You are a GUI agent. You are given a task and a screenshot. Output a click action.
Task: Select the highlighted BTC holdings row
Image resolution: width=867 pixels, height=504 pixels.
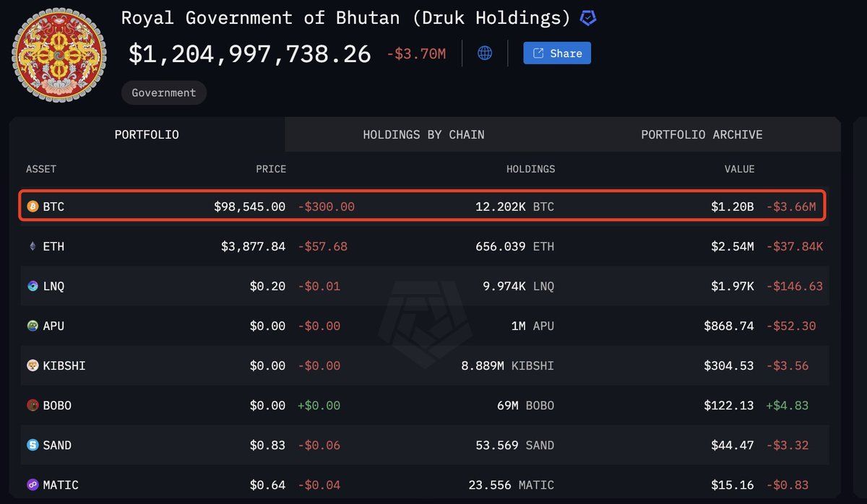(x=433, y=206)
